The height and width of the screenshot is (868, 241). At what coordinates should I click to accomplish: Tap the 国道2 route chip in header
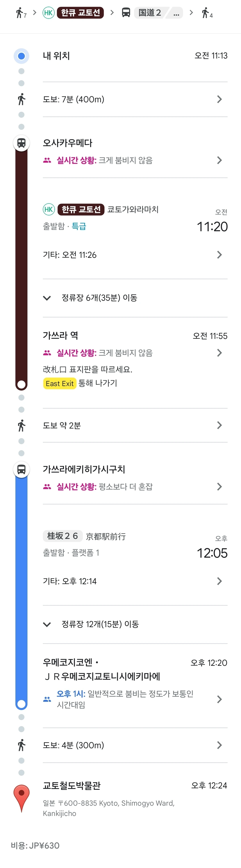150,13
